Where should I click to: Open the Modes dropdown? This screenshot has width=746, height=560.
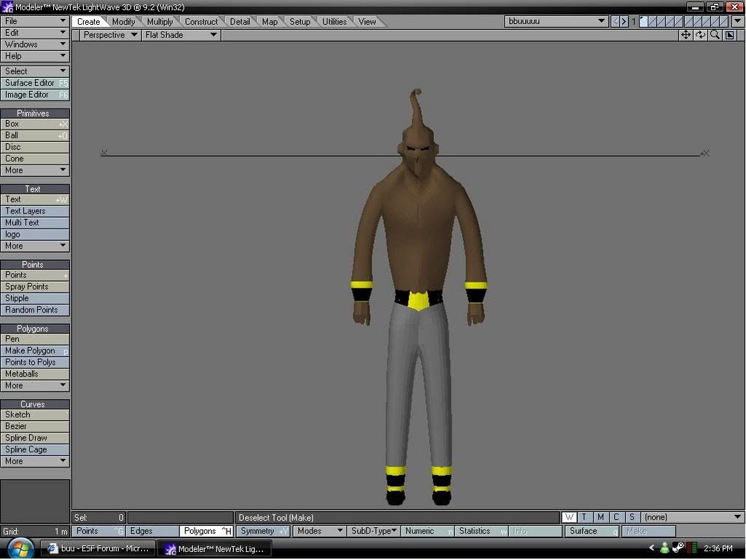click(x=319, y=531)
